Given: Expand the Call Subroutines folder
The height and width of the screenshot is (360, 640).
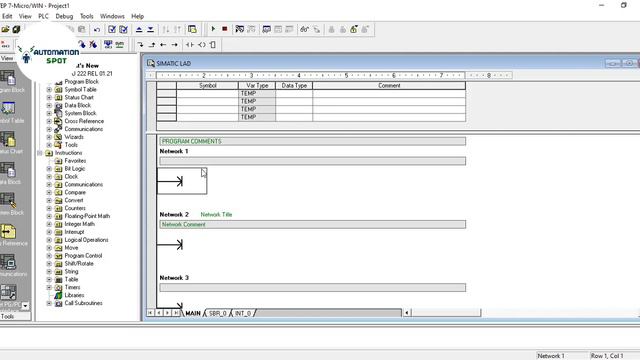Looking at the screenshot, I should (49, 303).
